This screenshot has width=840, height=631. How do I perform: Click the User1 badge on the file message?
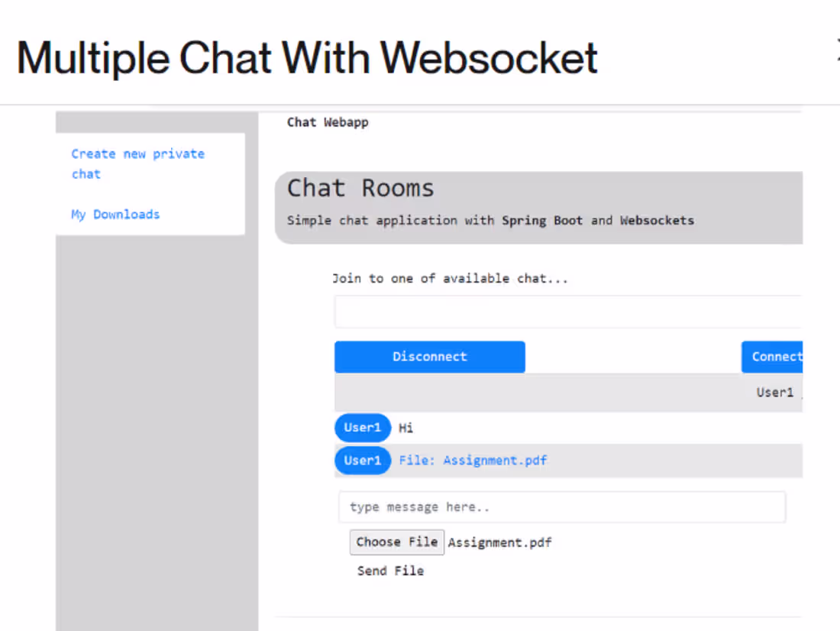point(362,460)
